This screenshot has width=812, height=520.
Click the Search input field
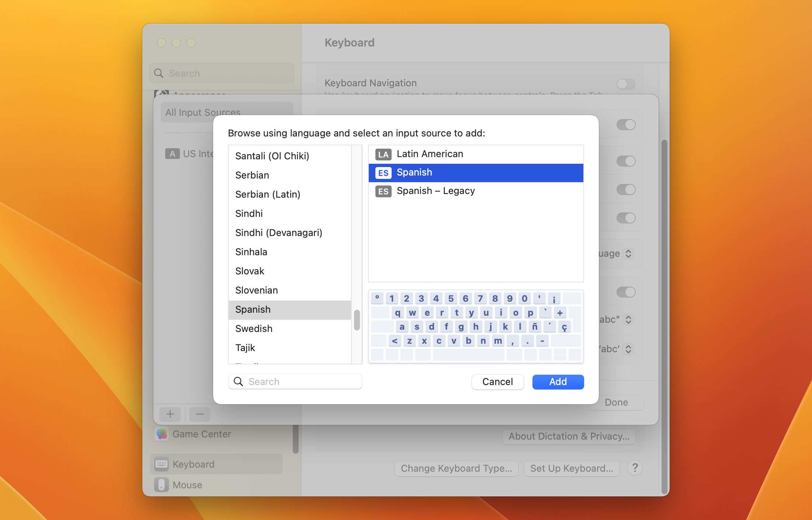coord(295,381)
